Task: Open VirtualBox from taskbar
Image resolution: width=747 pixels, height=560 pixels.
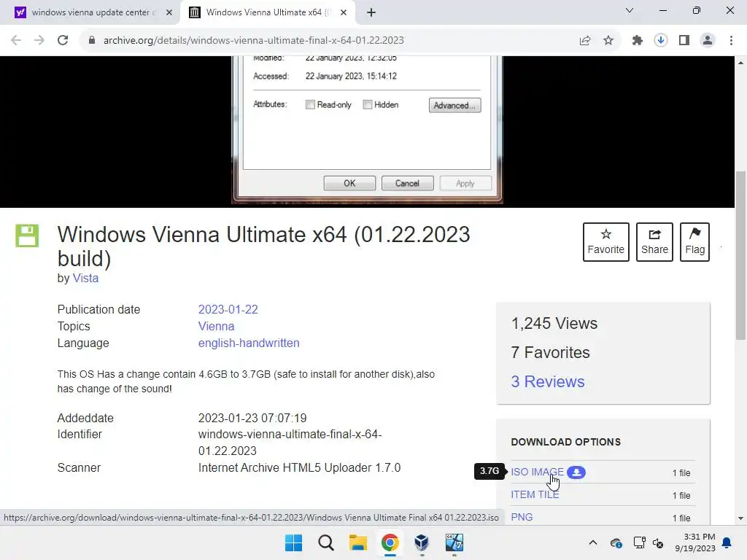Action: click(x=422, y=542)
